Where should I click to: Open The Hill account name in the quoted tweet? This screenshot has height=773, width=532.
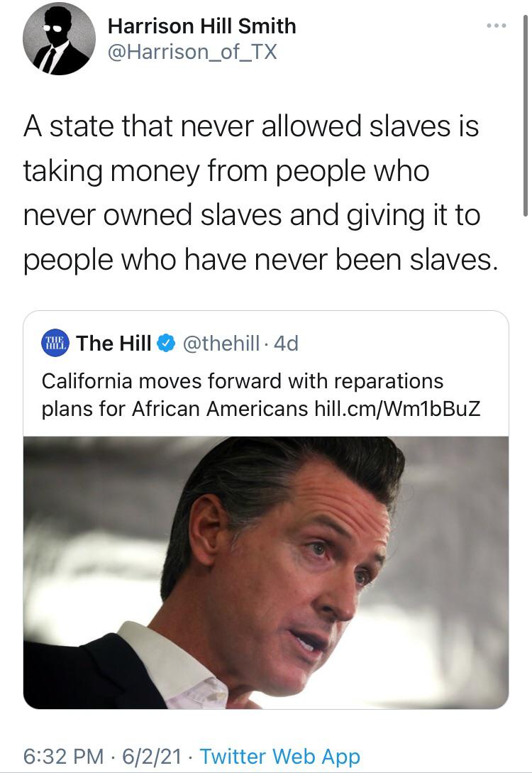[x=113, y=343]
